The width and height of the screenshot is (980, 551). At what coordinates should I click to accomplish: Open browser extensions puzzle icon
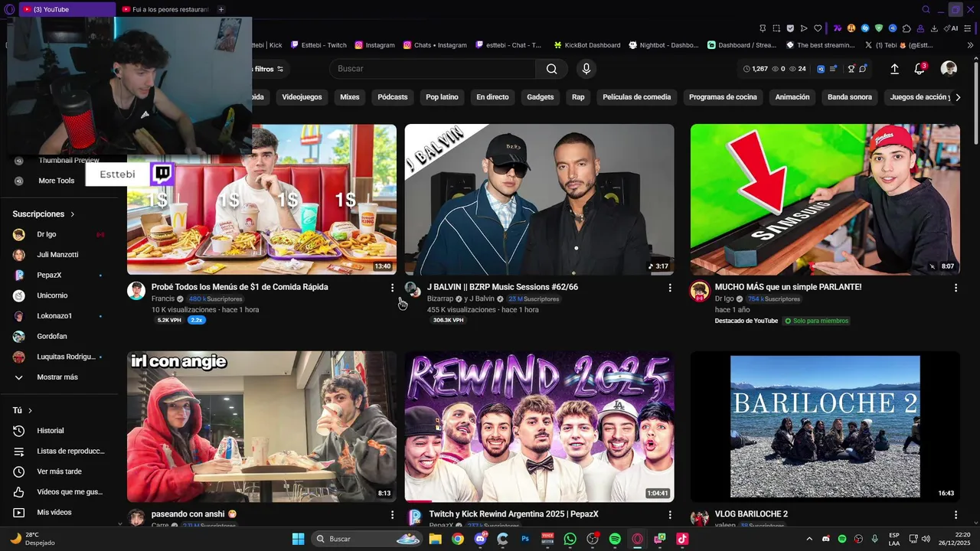coord(906,28)
